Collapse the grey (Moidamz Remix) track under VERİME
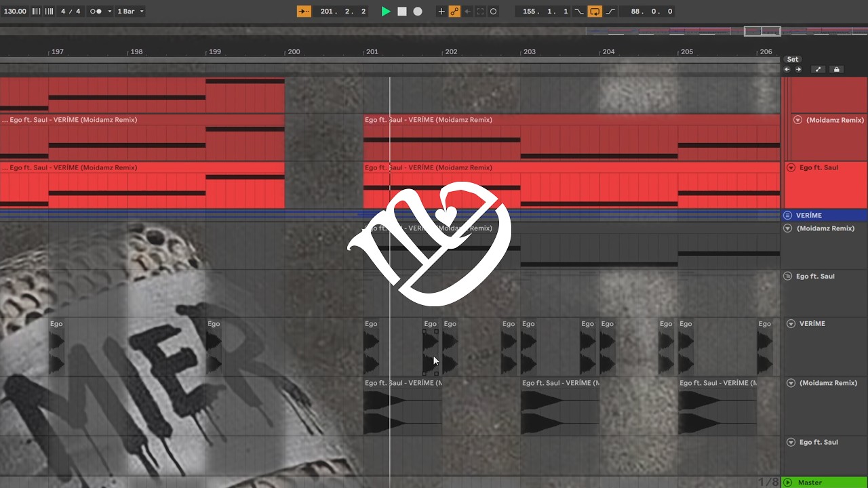 click(x=787, y=228)
